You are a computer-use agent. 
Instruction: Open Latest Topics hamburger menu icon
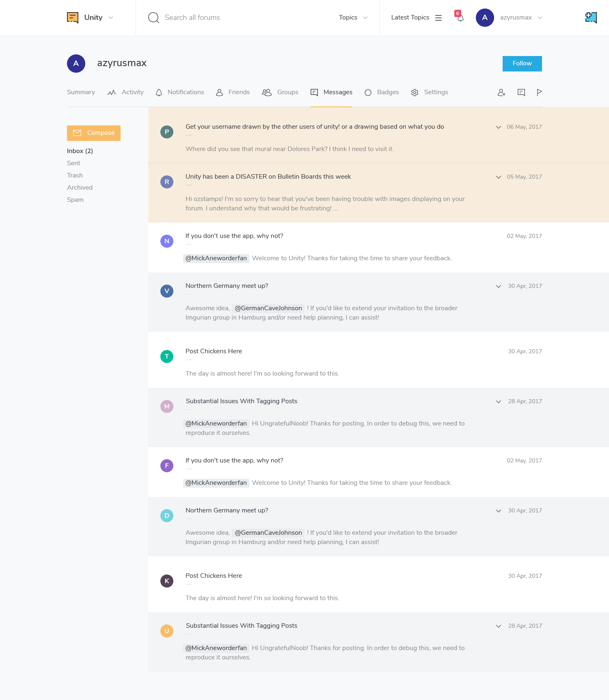point(438,17)
